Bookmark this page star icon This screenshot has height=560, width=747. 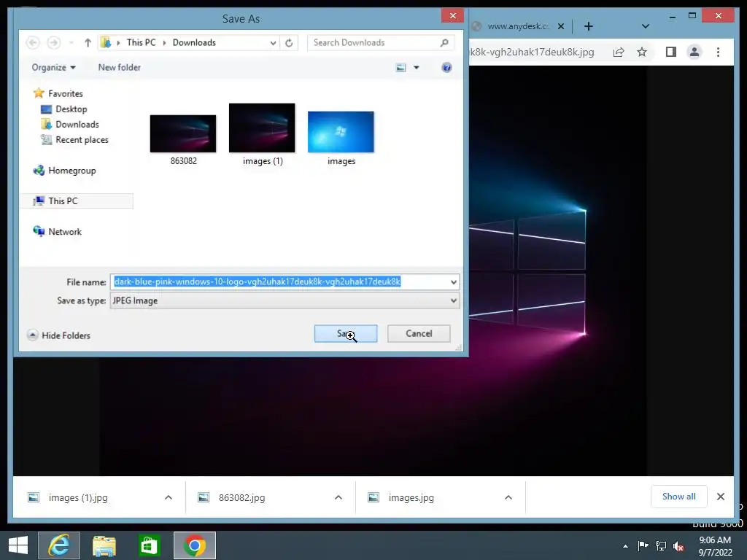point(642,52)
